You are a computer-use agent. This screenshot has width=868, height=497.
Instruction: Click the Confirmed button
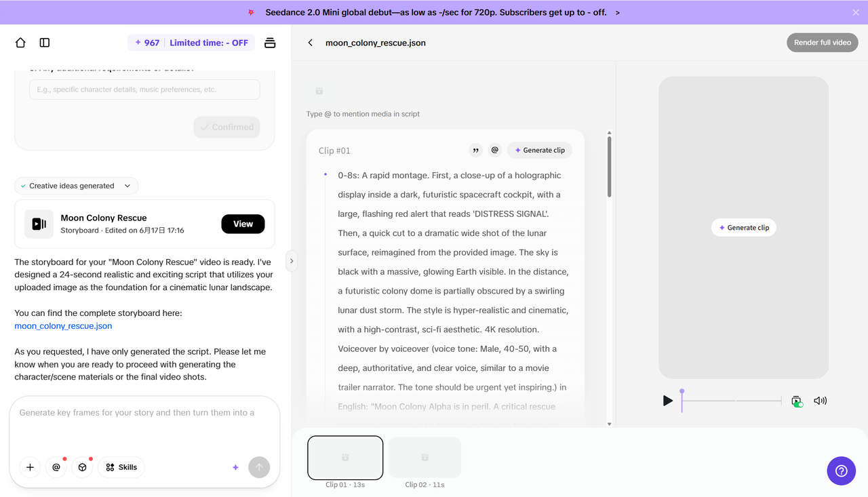226,127
